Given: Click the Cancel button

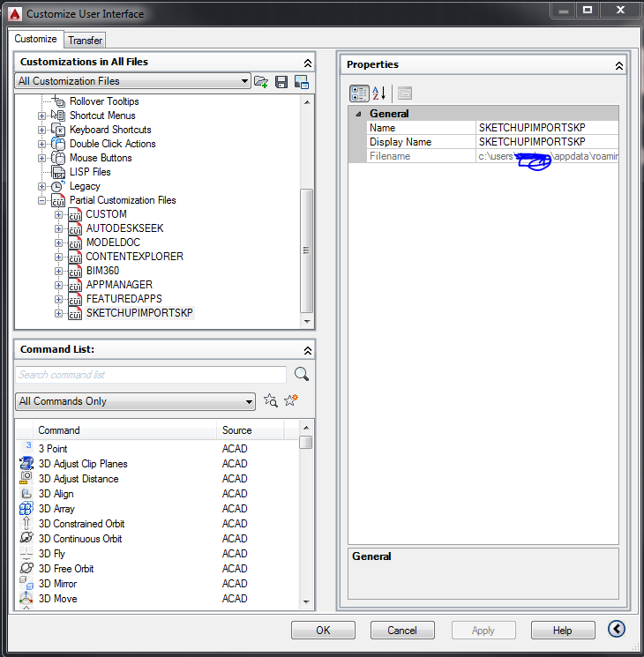Looking at the screenshot, I should pos(402,631).
